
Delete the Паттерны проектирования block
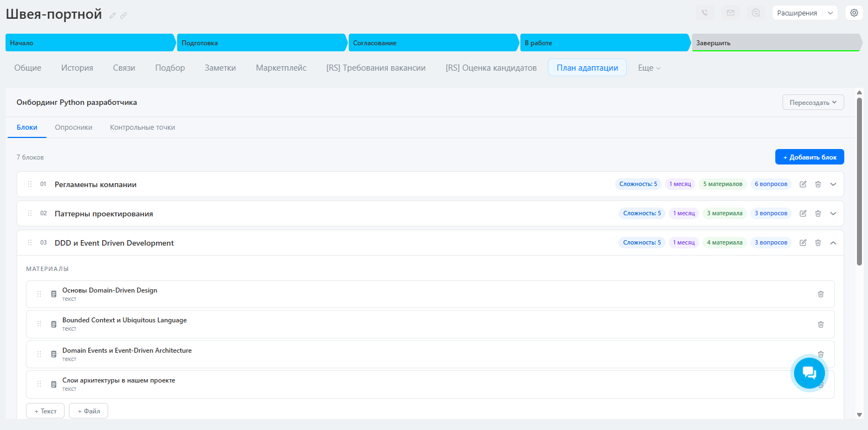pyautogui.click(x=818, y=214)
